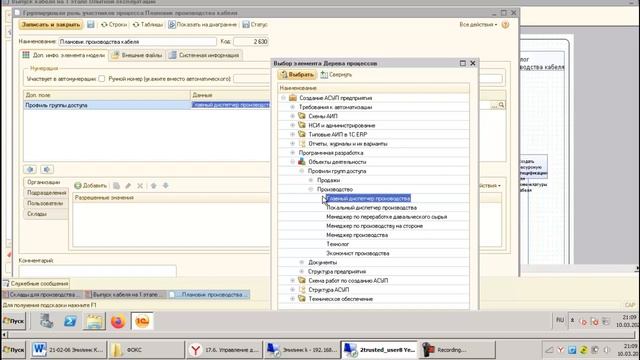
Task: Click the Word document taskbar button
Action: click(69, 350)
